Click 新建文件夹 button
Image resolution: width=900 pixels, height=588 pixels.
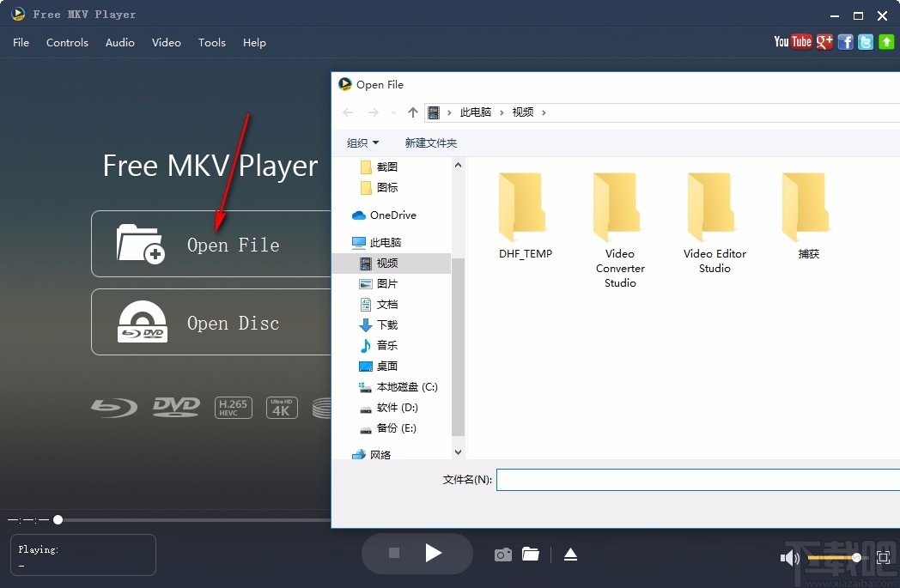pos(430,142)
